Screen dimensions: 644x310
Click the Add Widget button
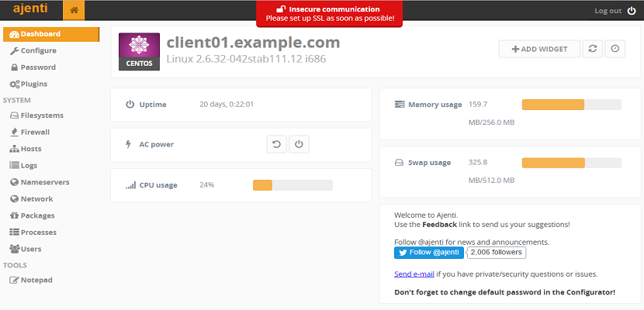[x=539, y=49]
